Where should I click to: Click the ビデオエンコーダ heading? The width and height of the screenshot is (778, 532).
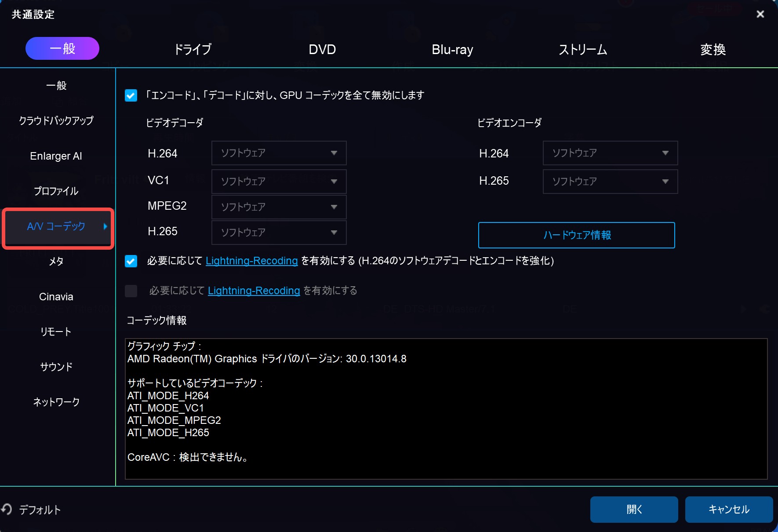click(x=509, y=123)
